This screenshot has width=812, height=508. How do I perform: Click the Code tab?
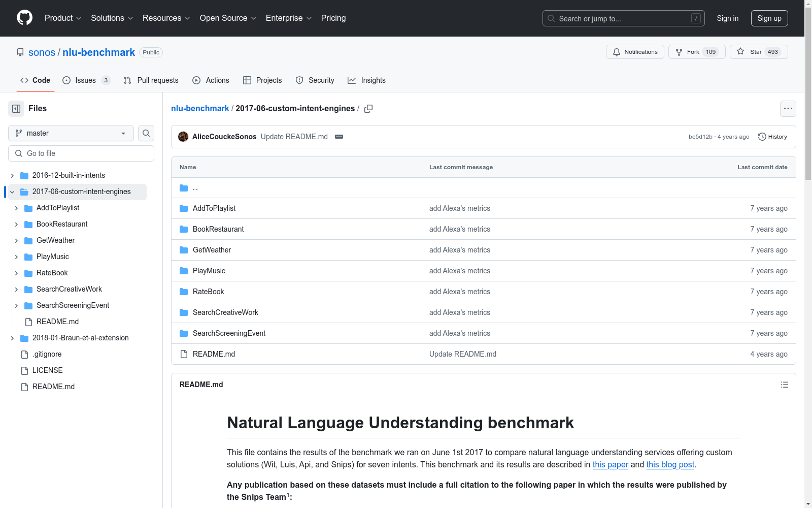[x=36, y=80]
